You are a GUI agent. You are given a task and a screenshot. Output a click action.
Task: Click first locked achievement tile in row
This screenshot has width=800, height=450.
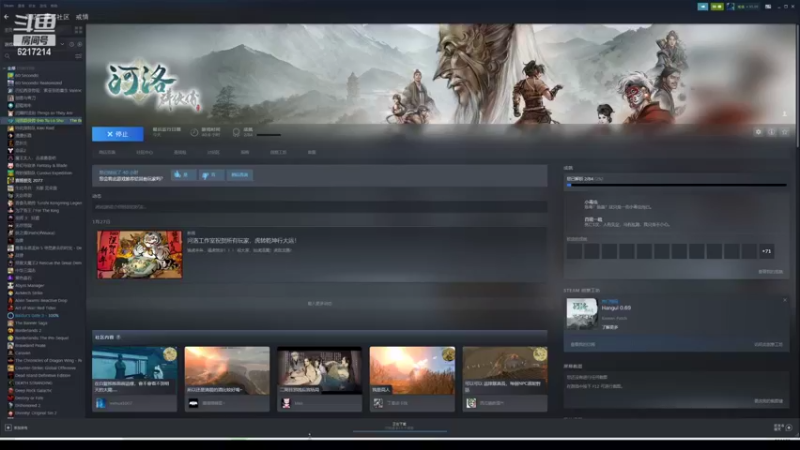tap(574, 251)
